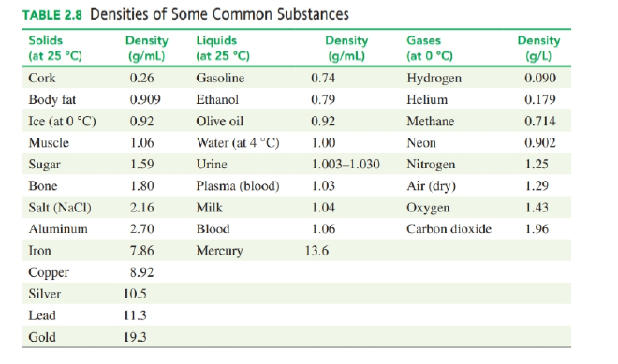
Task: Select the Ethanol density value 0.79
Action: 323,99
